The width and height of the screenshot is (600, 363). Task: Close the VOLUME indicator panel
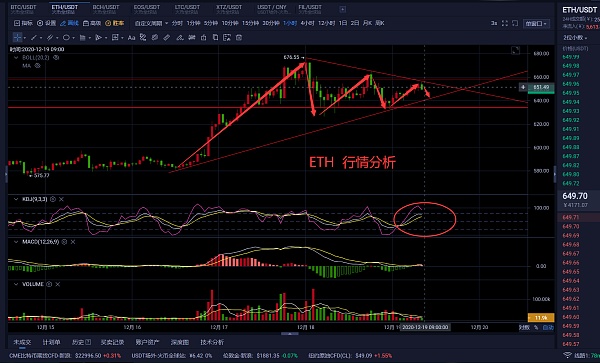[x=58, y=284]
